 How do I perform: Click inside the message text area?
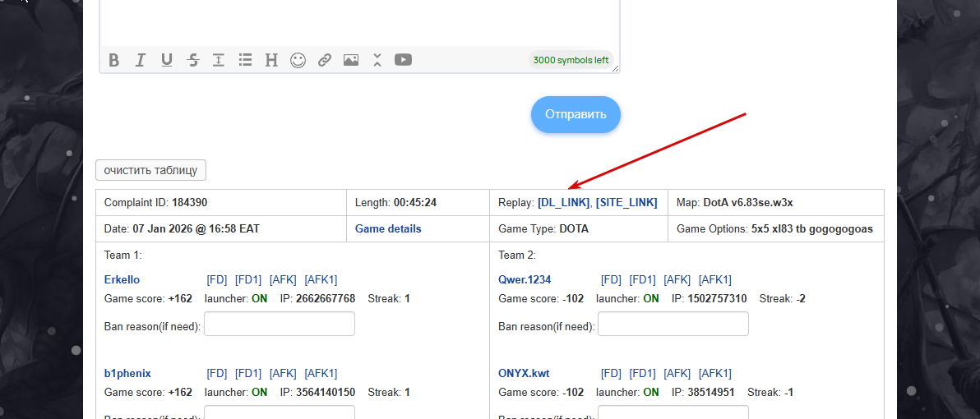pyautogui.click(x=359, y=22)
